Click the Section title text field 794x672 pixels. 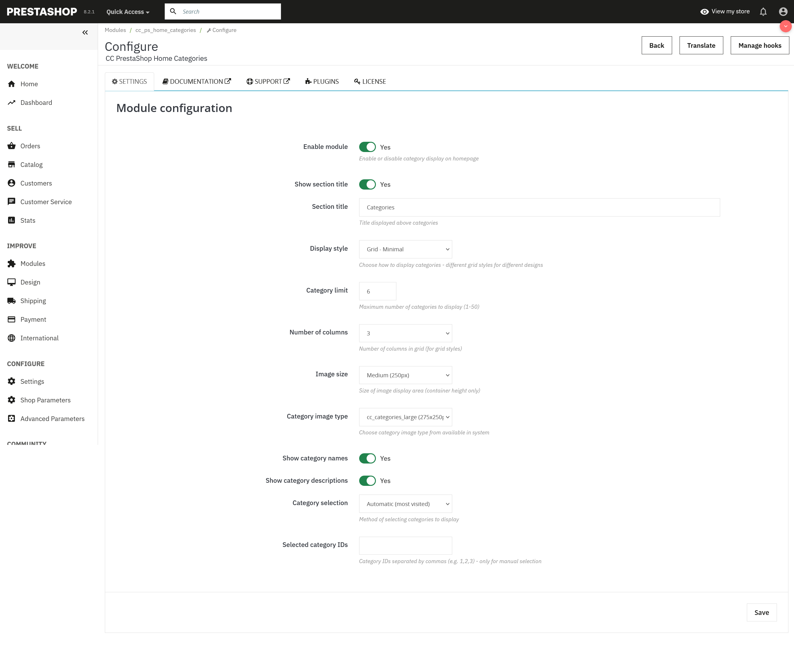point(539,207)
